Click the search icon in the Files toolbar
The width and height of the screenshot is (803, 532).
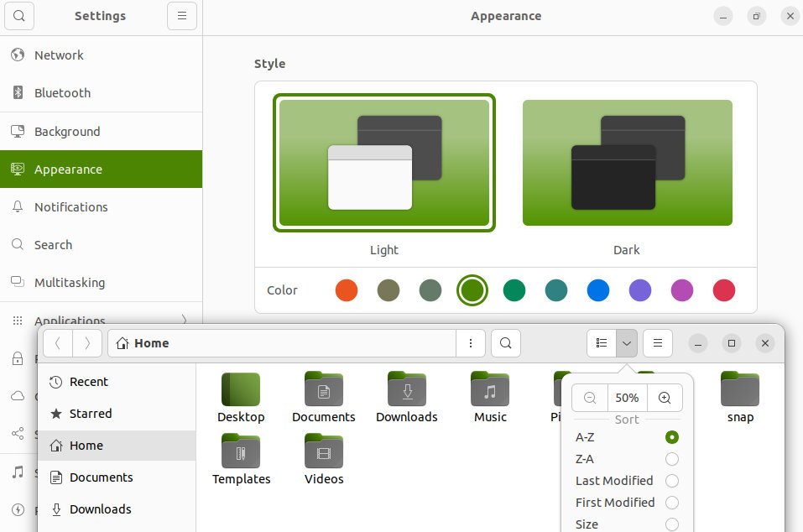click(x=505, y=343)
